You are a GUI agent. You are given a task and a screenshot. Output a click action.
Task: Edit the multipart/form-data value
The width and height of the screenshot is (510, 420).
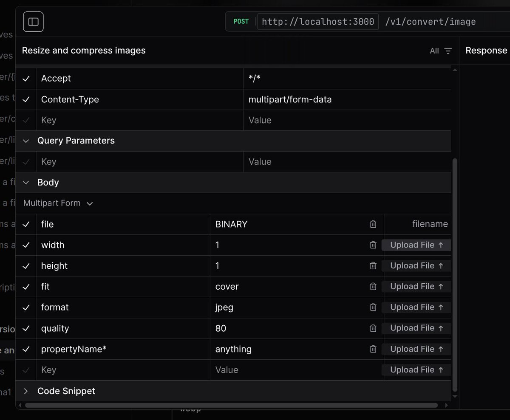(347, 99)
